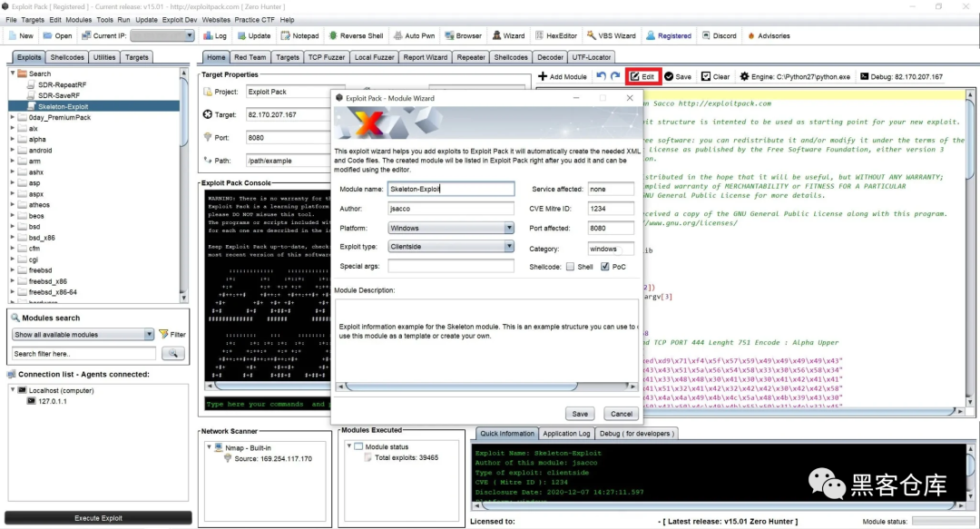This screenshot has height=529, width=980.
Task: Click the Debug 82.170.207.167 item
Action: (x=901, y=76)
